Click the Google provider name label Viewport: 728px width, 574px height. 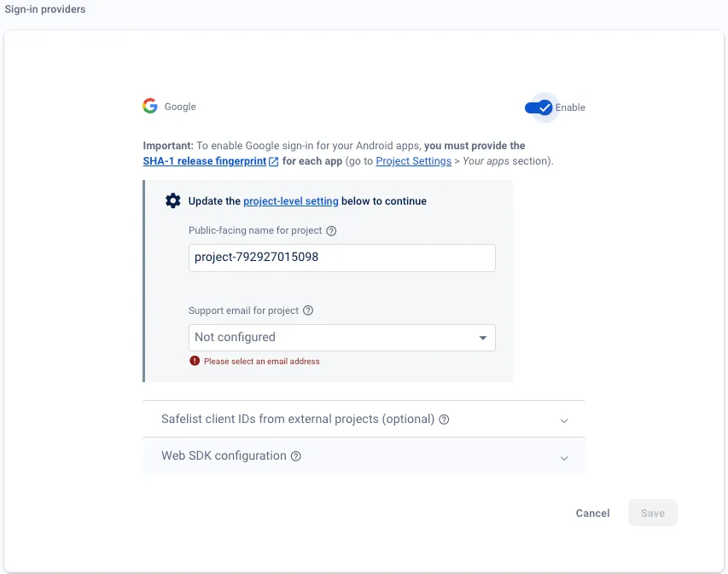[180, 107]
